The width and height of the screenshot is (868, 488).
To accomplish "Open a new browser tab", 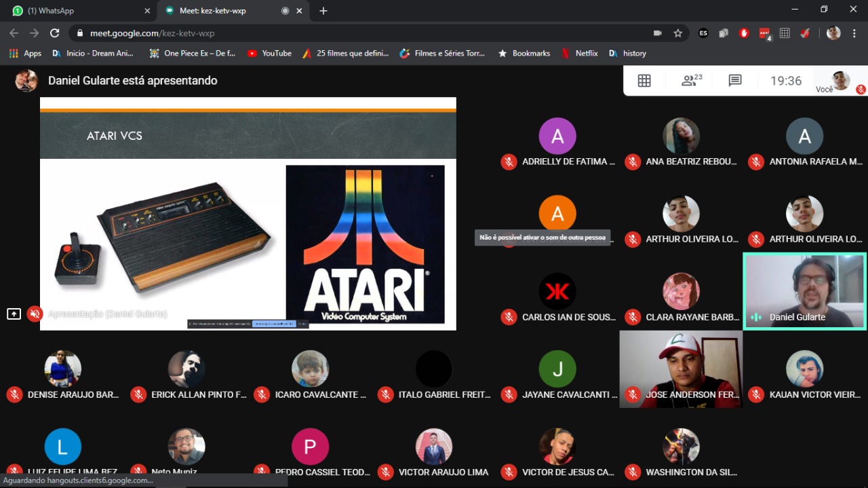I will click(323, 11).
